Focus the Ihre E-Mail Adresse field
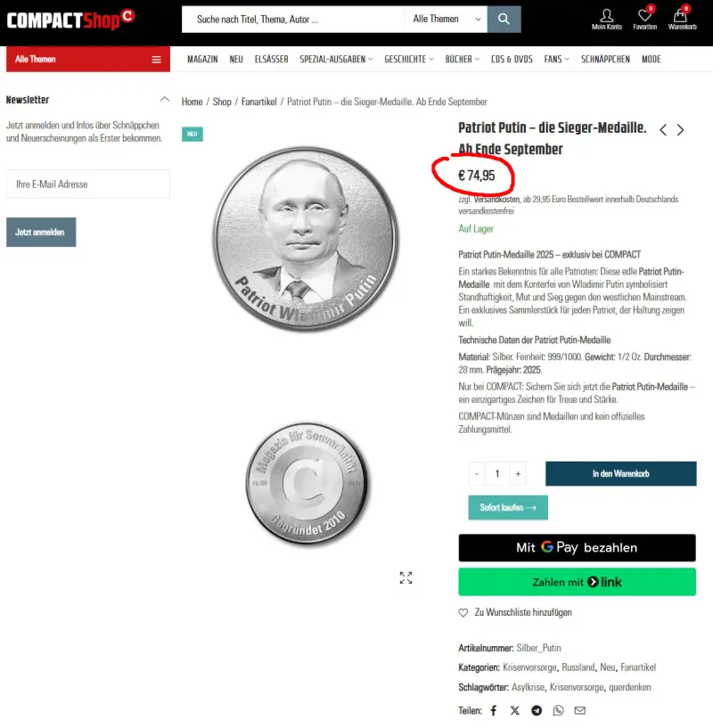Viewport: 713px width, 728px height. [88, 184]
